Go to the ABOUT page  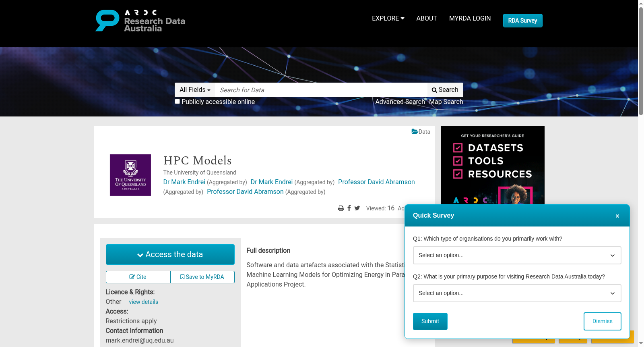[x=427, y=19]
